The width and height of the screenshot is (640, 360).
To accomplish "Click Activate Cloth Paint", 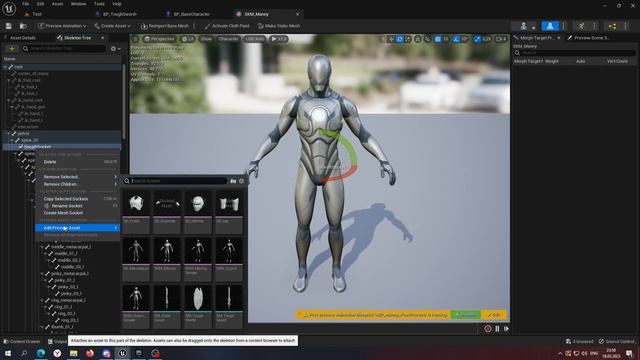I will [227, 26].
